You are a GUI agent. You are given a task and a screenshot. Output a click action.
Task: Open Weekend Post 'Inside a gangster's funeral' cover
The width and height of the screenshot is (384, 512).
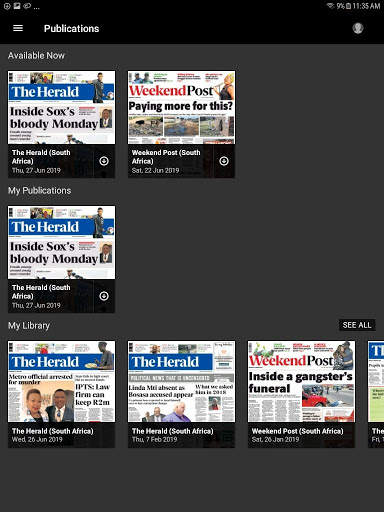tap(301, 381)
